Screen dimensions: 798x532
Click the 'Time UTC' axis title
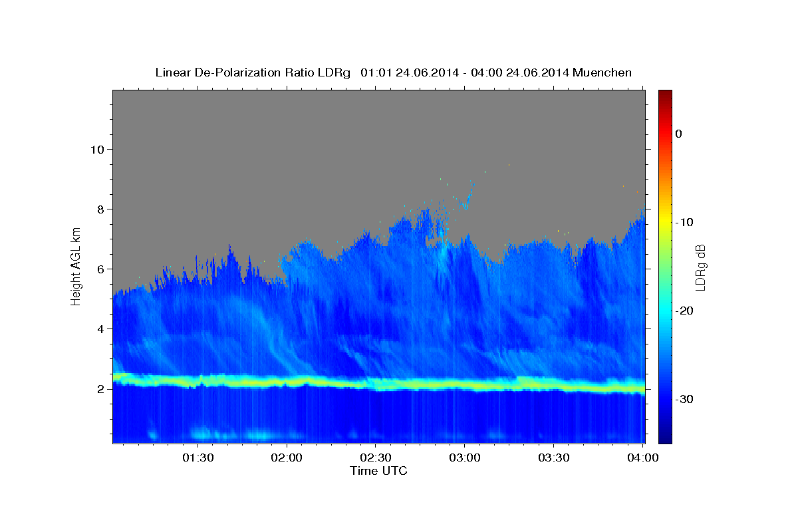click(x=378, y=471)
